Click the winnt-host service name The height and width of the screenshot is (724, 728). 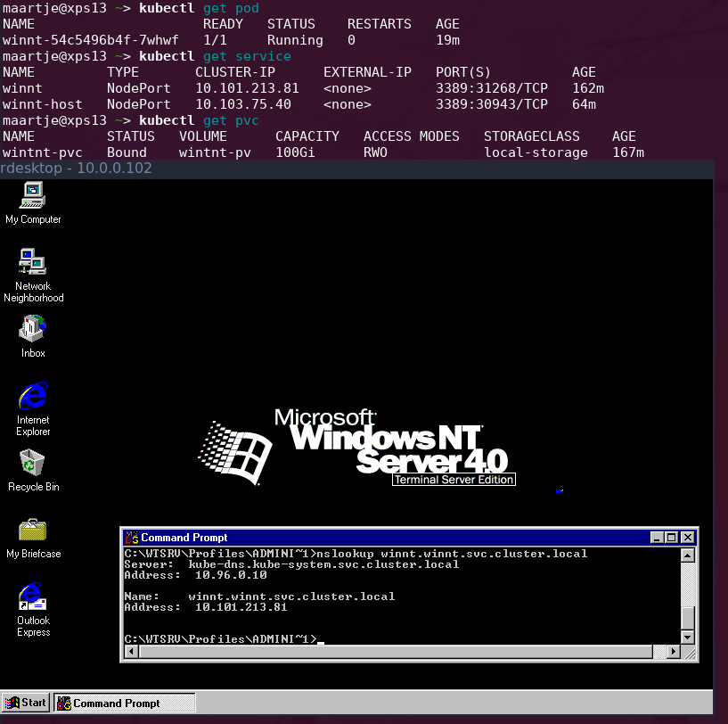click(42, 104)
